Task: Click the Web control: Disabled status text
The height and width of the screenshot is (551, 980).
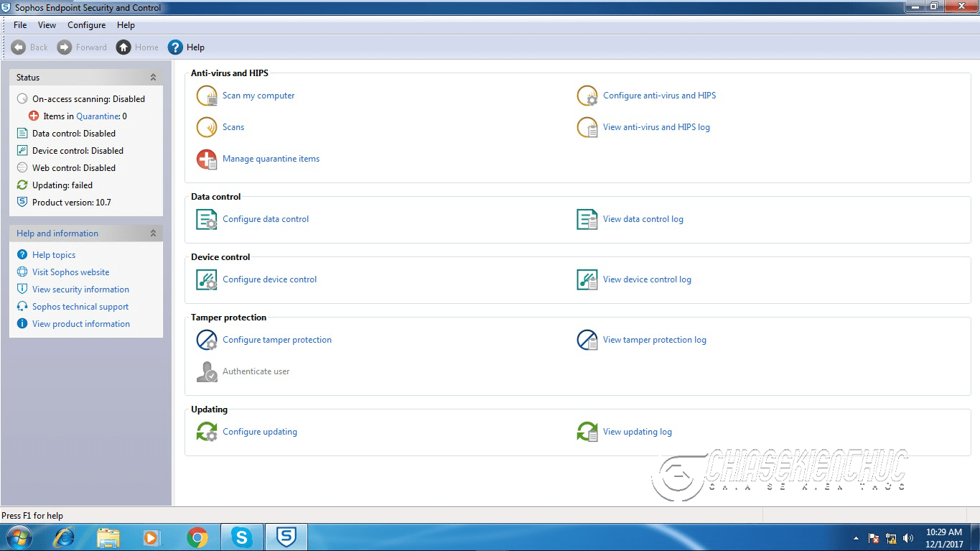Action: coord(74,168)
